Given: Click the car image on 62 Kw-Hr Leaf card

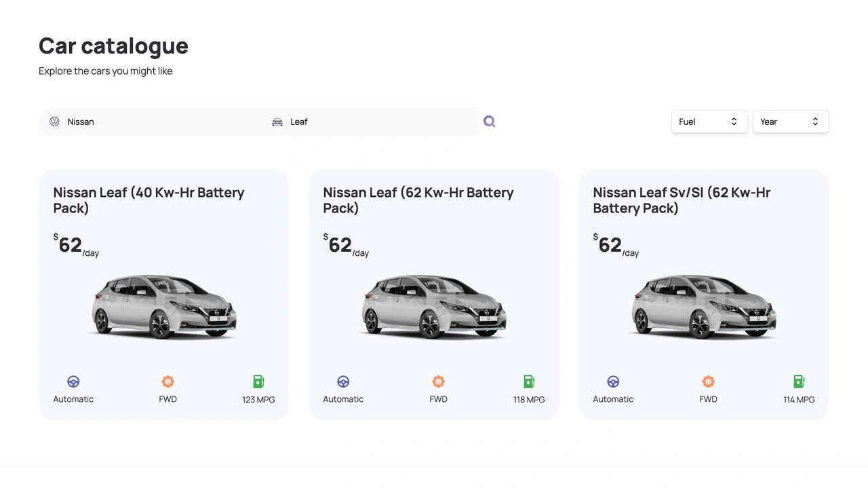Looking at the screenshot, I should [x=434, y=306].
